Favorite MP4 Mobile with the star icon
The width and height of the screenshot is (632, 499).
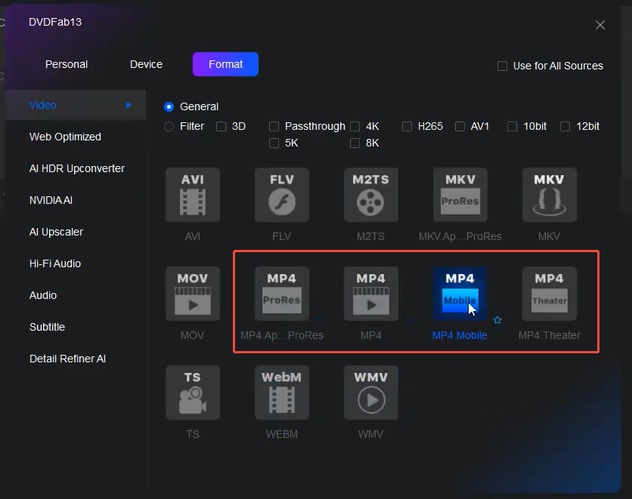click(497, 320)
